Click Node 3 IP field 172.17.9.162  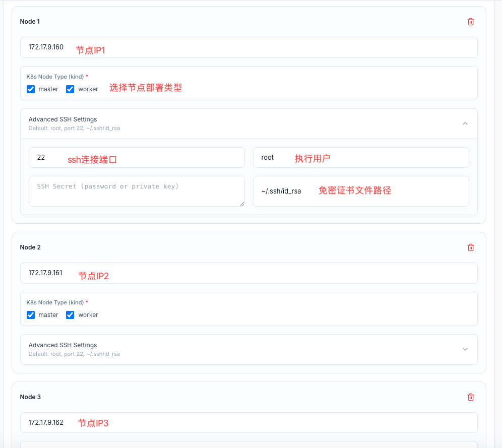pos(249,423)
